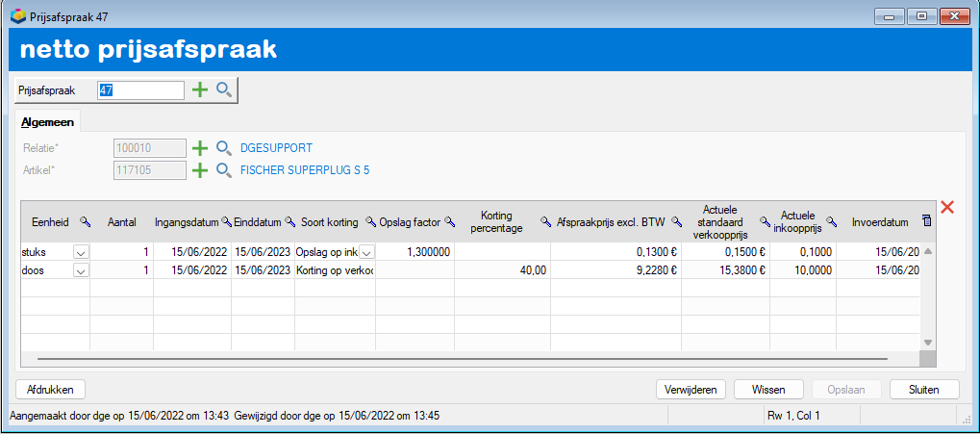Open Eenheid dropdown in stuks row
This screenshot has height=434, width=980.
[x=81, y=252]
